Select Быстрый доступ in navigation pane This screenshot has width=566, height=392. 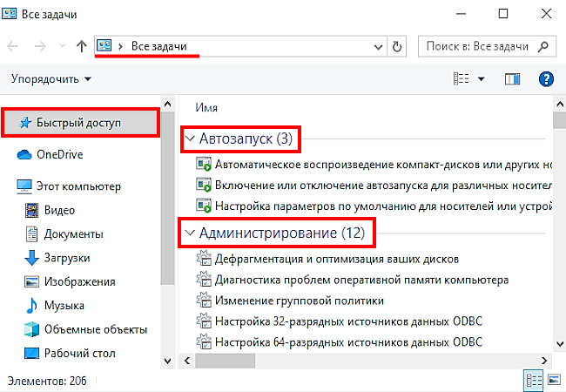(80, 123)
